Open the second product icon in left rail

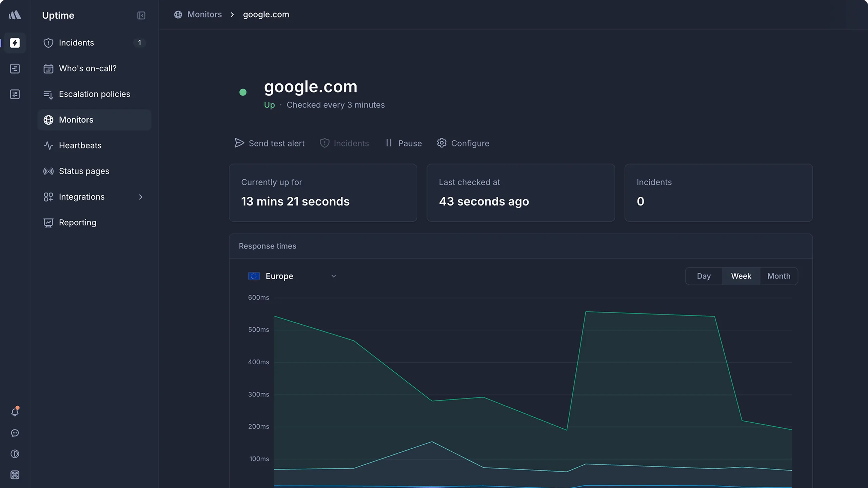(15, 68)
